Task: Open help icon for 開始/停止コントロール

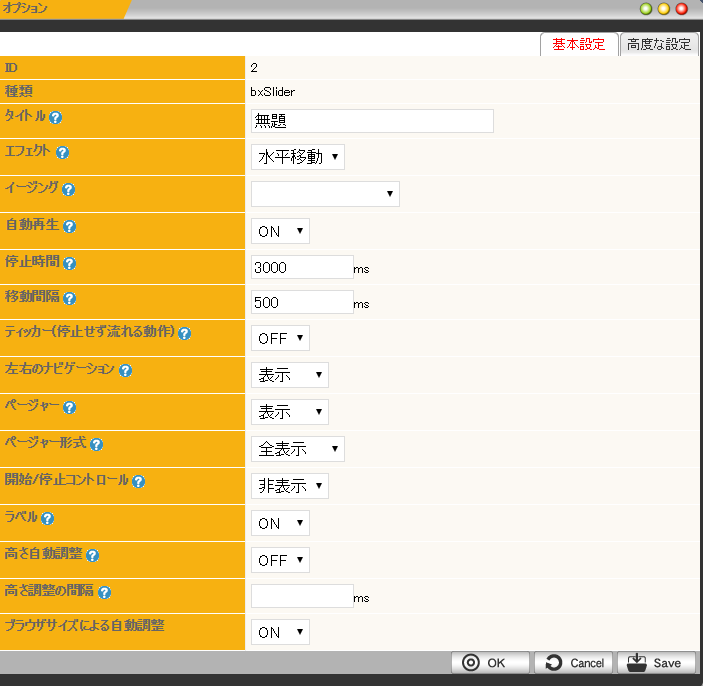Action: coord(138,482)
